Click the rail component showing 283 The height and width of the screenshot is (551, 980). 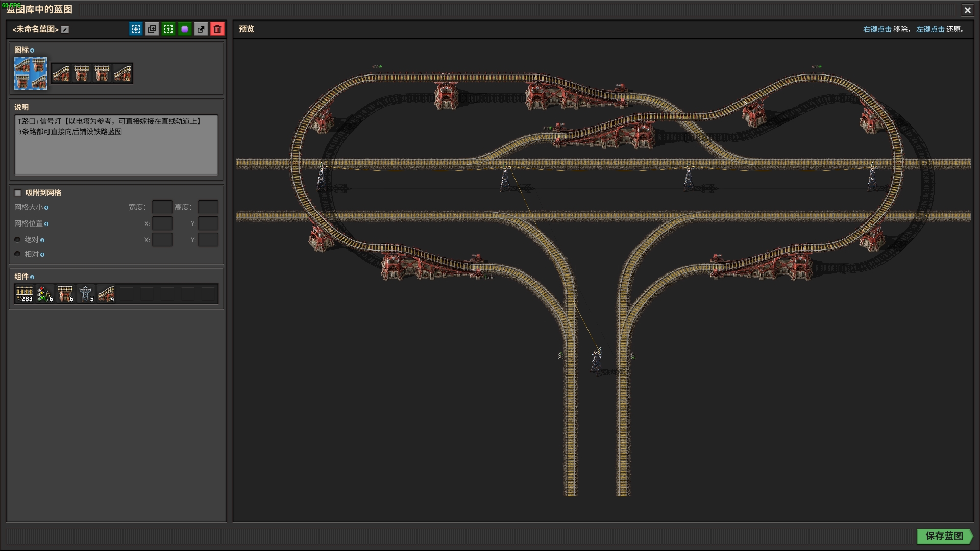click(x=24, y=293)
